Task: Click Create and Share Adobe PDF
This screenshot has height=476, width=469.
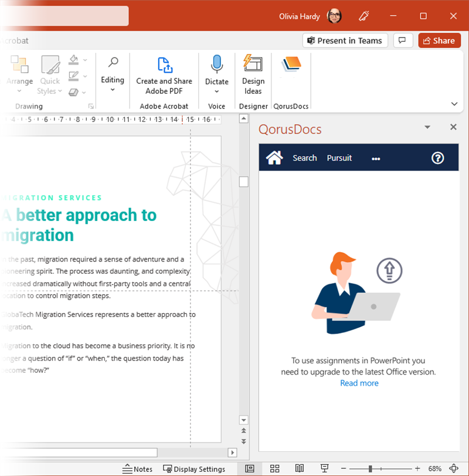Action: [164, 74]
